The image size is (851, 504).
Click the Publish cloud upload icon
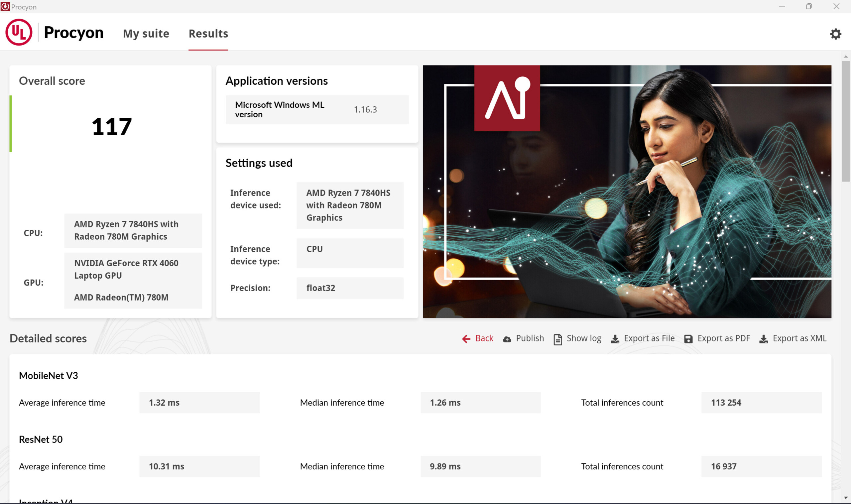(507, 339)
